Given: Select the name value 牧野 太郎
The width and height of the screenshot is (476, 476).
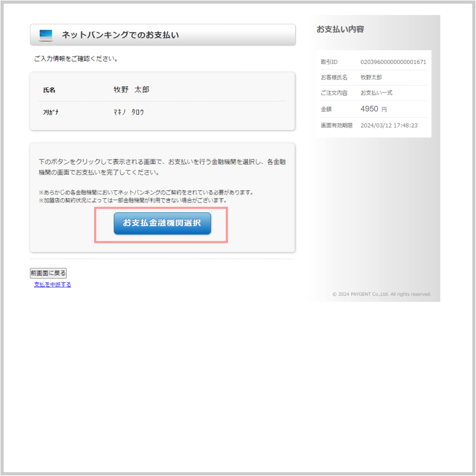Looking at the screenshot, I should [132, 89].
